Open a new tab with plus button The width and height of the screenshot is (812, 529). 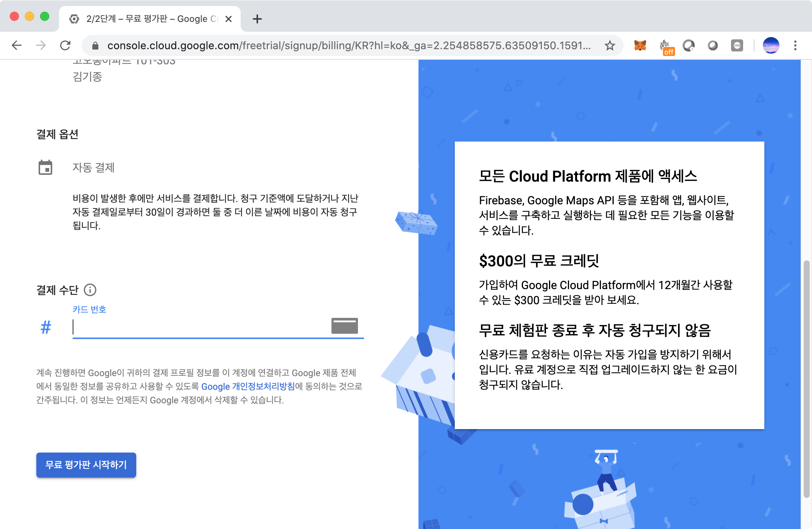(x=257, y=19)
